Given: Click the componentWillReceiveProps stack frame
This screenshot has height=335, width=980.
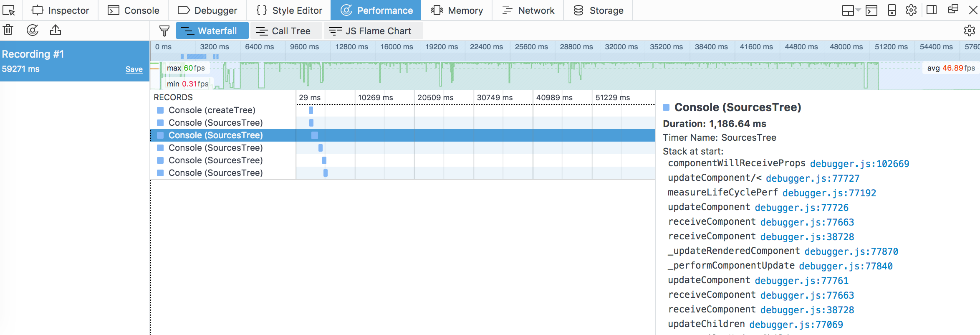Looking at the screenshot, I should [x=737, y=163].
